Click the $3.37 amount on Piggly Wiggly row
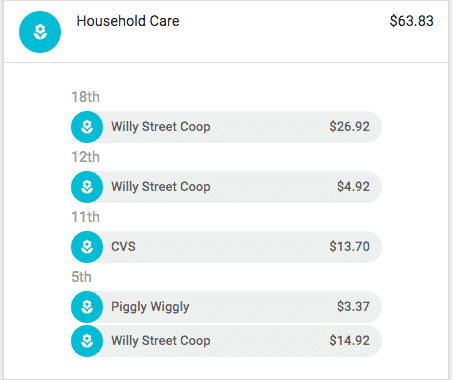The width and height of the screenshot is (453, 380). 353,307
